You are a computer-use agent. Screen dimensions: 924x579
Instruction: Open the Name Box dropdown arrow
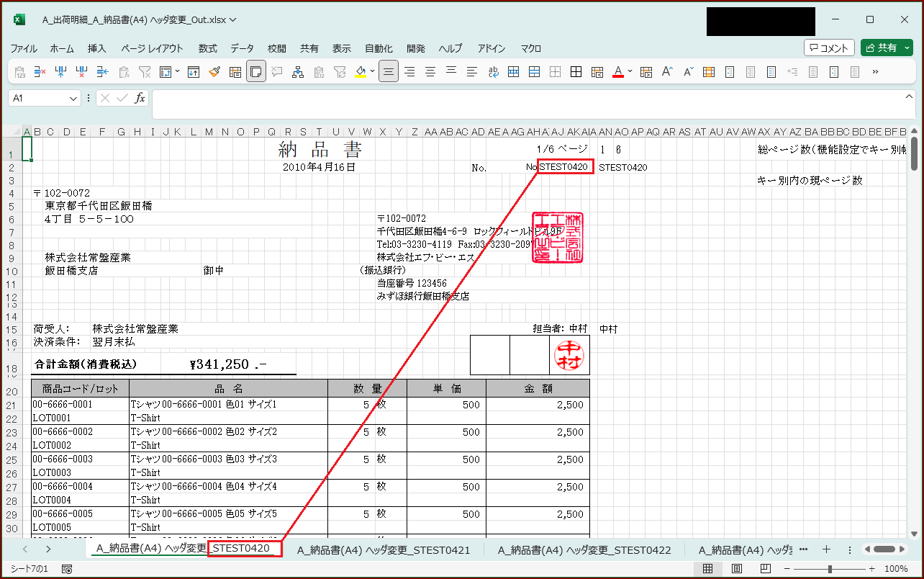pos(73,98)
